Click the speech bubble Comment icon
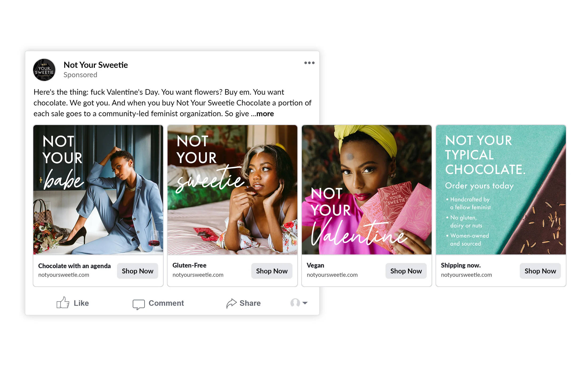Viewport: 588px width, 392px height. pos(139,304)
